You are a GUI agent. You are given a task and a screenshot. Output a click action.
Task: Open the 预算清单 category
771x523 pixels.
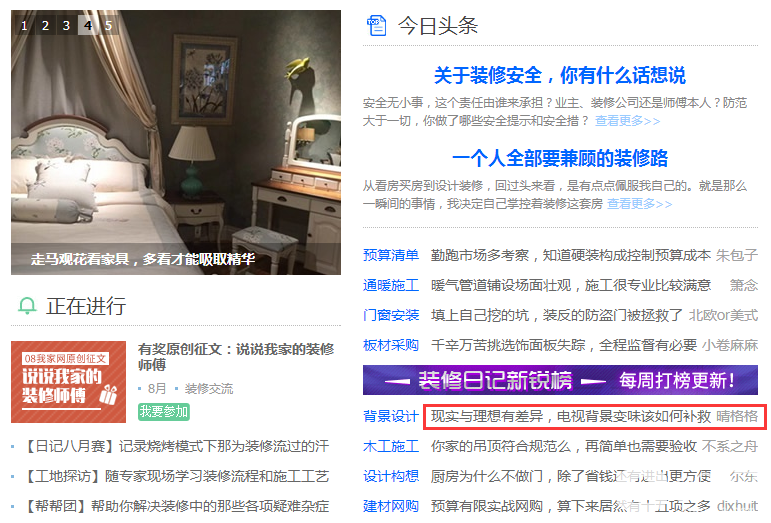click(x=391, y=255)
